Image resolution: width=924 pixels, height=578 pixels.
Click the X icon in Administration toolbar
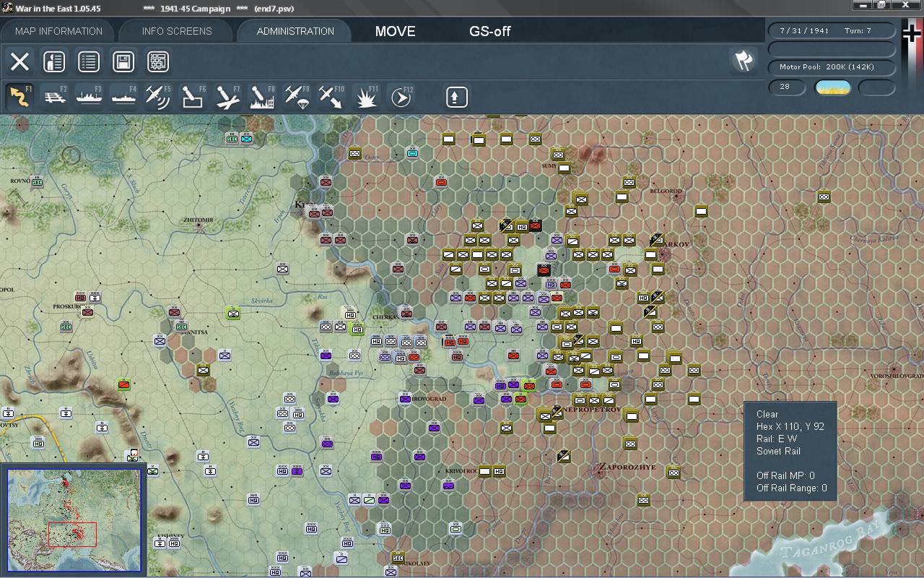click(19, 61)
